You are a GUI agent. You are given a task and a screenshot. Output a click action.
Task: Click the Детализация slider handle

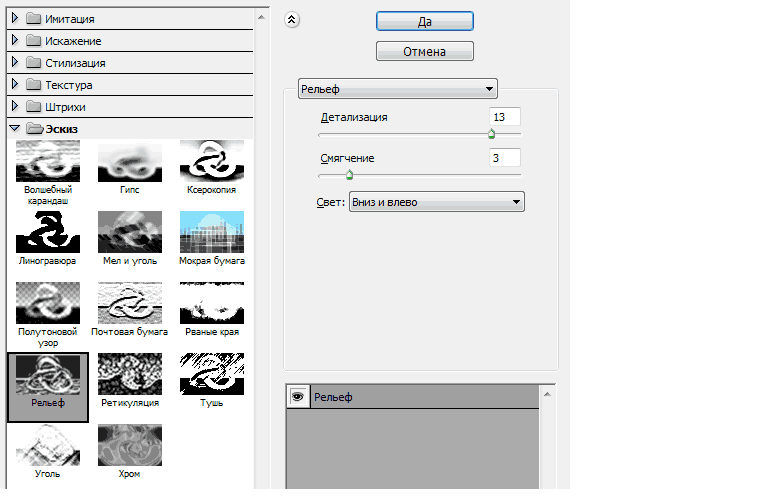pos(491,133)
